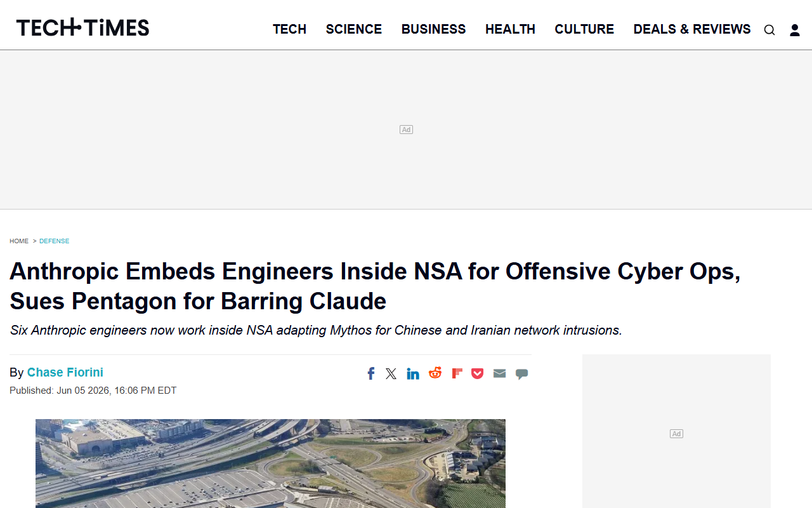Select the article headline text
The image size is (812, 508).
(375, 286)
